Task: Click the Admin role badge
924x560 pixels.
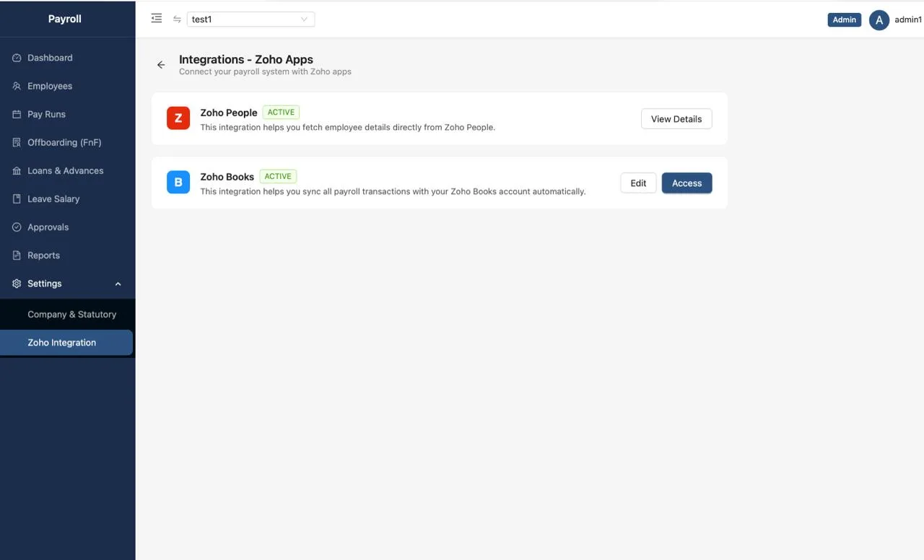Action: 844,20
